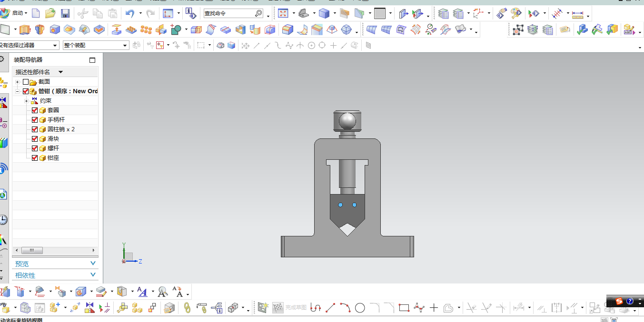The image size is (644, 322).
Task: Select the Edge Blend icon
Action: (287, 30)
